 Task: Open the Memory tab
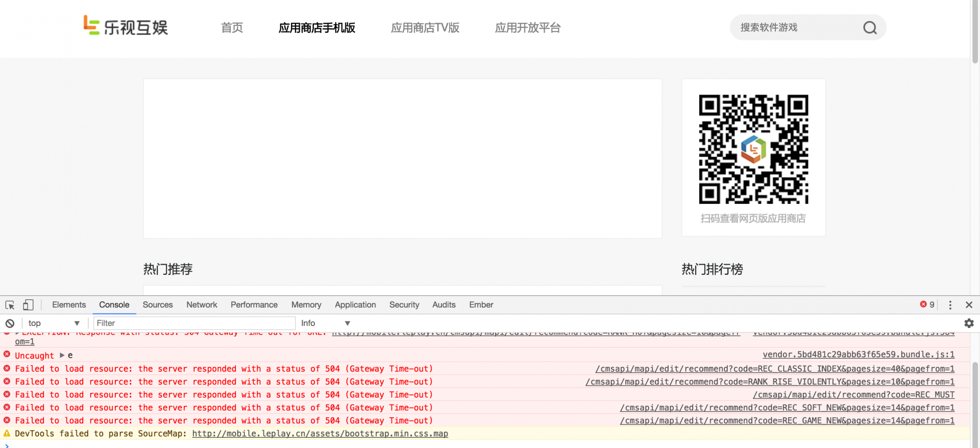click(306, 304)
